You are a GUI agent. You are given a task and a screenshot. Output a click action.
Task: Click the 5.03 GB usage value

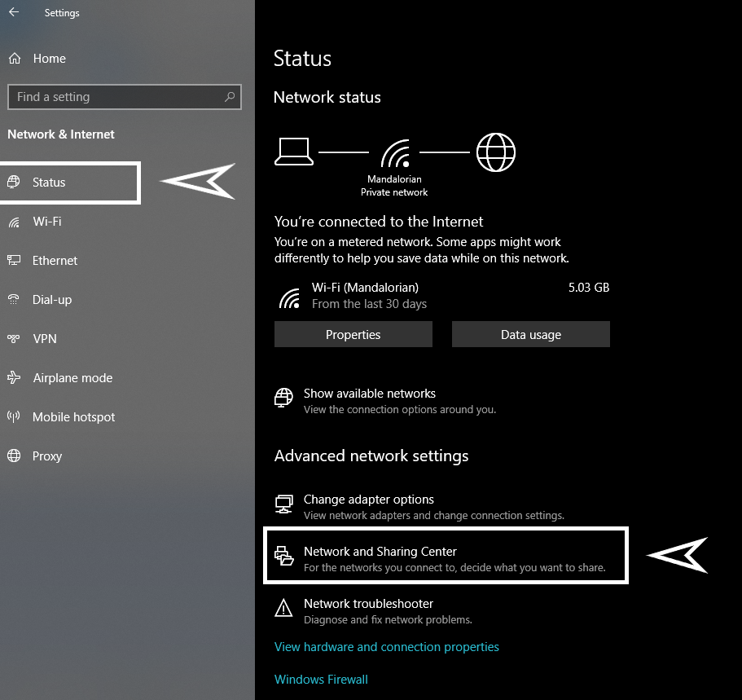(x=589, y=288)
